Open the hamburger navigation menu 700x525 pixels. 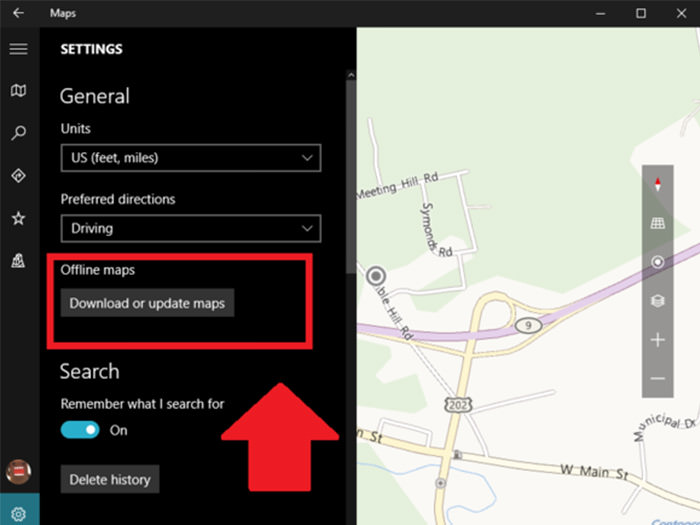click(18, 49)
